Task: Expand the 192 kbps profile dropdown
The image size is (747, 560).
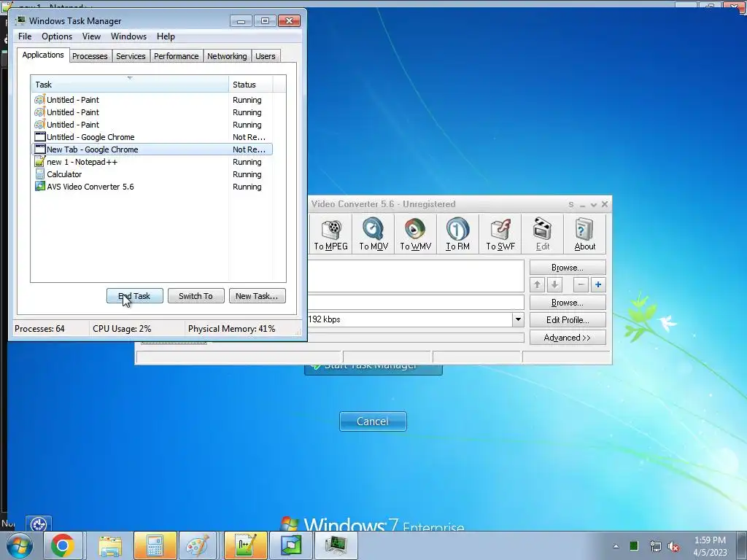Action: pos(518,319)
